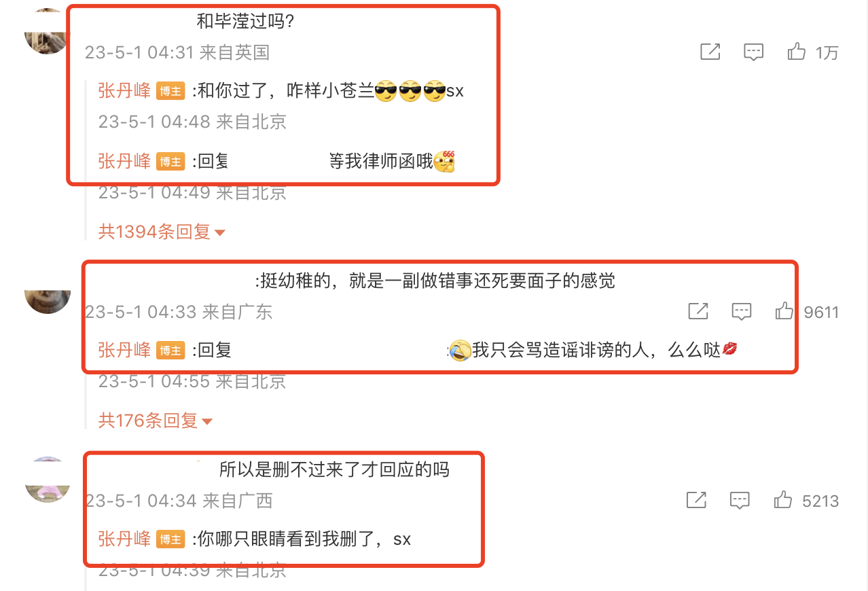
Task: Open 张丹峰 profile in 你哪只眼睛 reply
Action: click(124, 539)
